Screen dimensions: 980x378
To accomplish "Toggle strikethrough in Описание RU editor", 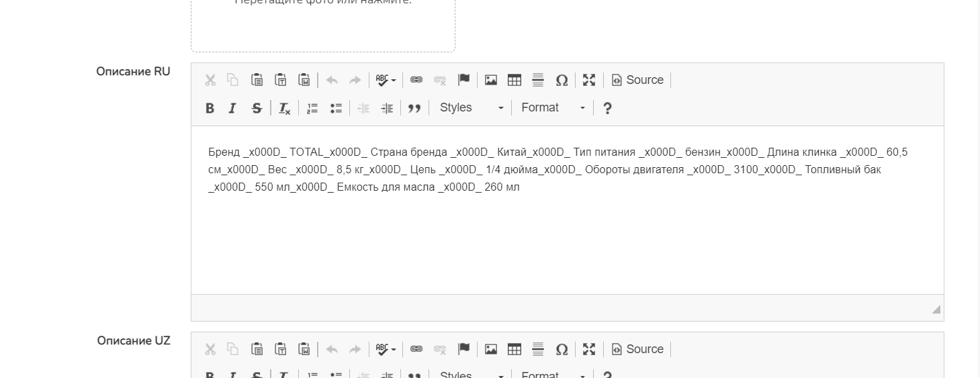I will tap(257, 108).
